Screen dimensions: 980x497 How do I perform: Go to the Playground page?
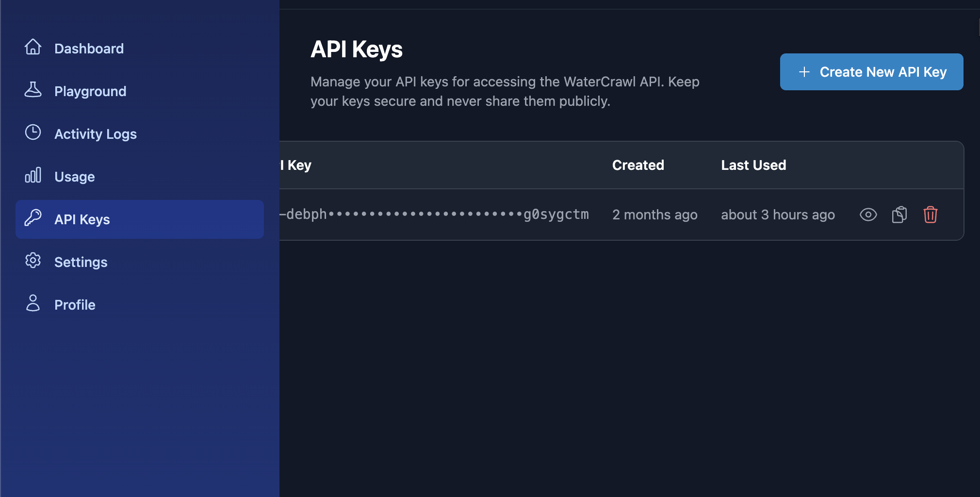click(x=90, y=91)
